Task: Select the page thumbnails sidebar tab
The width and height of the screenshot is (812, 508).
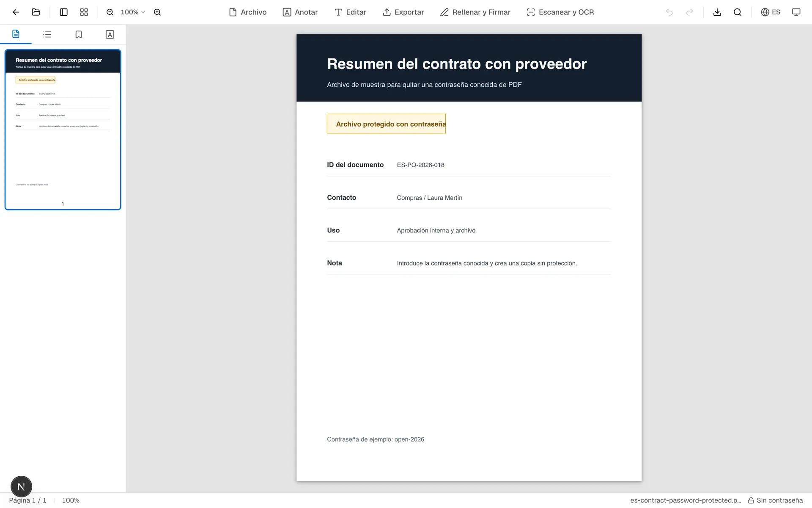Action: click(x=16, y=34)
